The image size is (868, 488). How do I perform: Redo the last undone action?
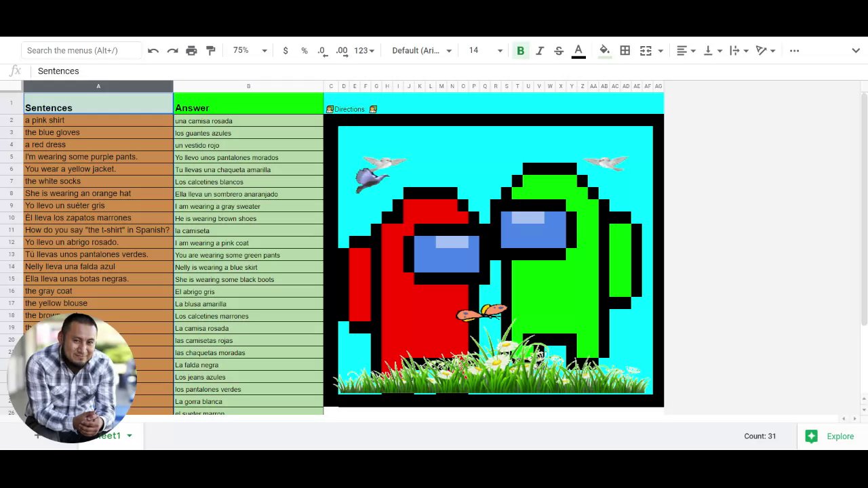tap(172, 51)
